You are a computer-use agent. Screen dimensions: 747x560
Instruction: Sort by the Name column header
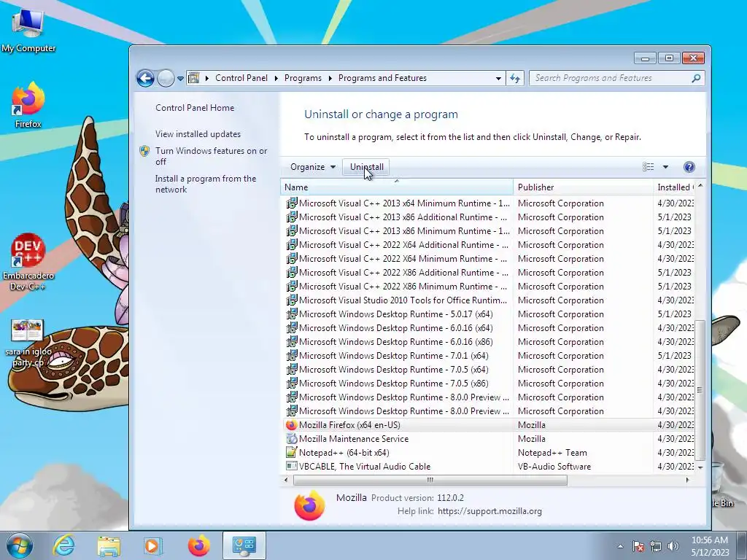point(396,187)
